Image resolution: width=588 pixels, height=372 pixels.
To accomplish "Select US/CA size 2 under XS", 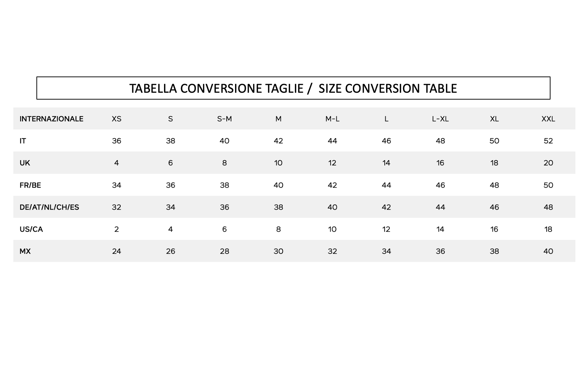I will [116, 229].
